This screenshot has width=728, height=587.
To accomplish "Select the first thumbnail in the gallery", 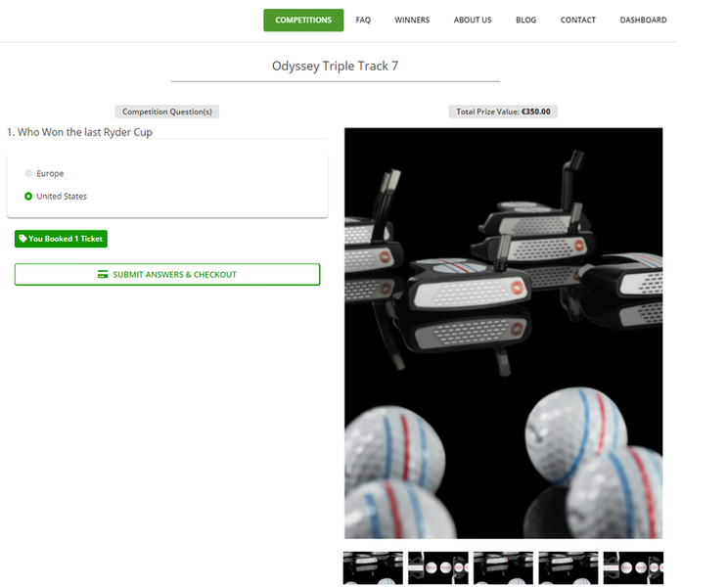I will [x=373, y=568].
